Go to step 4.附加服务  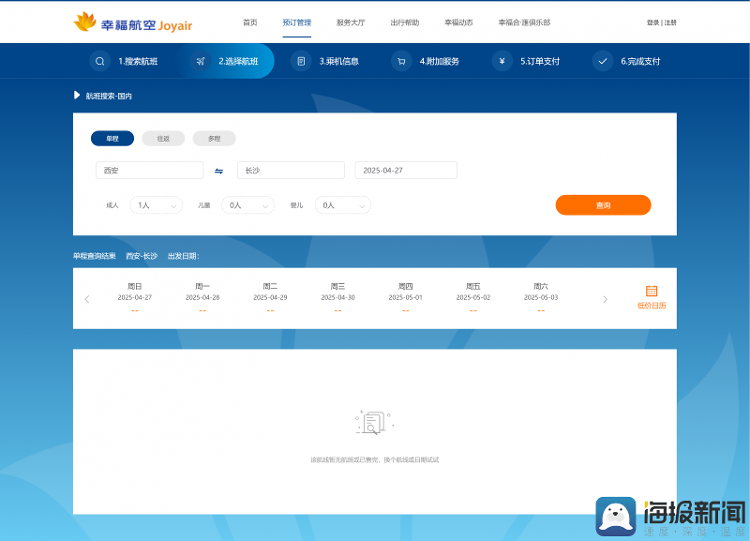click(440, 61)
